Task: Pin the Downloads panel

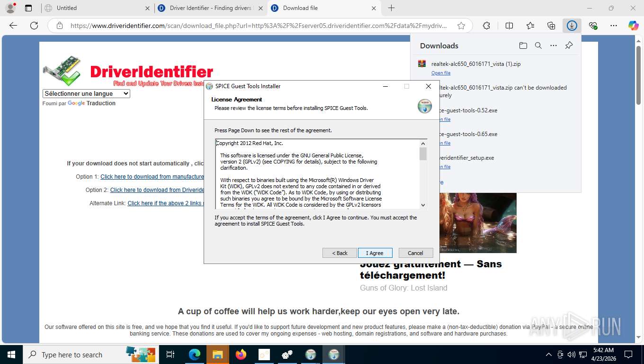Action: (x=569, y=45)
